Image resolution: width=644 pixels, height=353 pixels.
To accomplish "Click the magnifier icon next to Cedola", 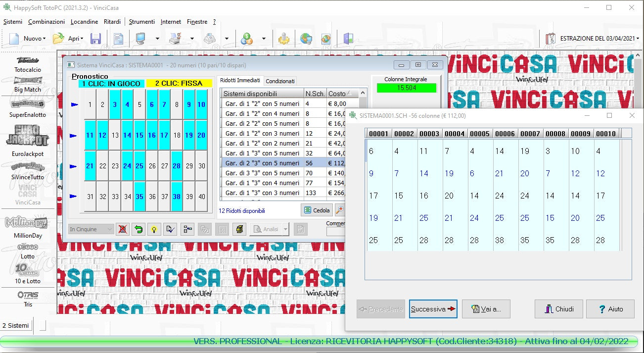I will click(x=339, y=210).
